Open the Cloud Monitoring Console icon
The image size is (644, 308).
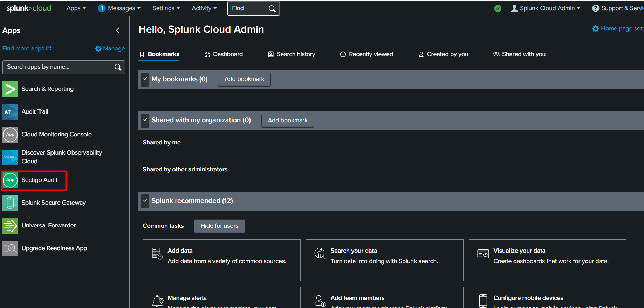coord(10,135)
